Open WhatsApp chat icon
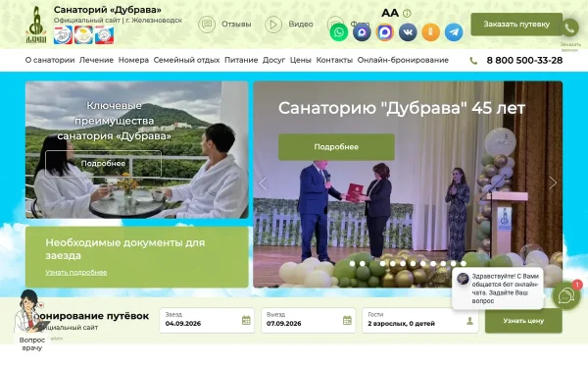Image resolution: width=588 pixels, height=368 pixels. [339, 32]
